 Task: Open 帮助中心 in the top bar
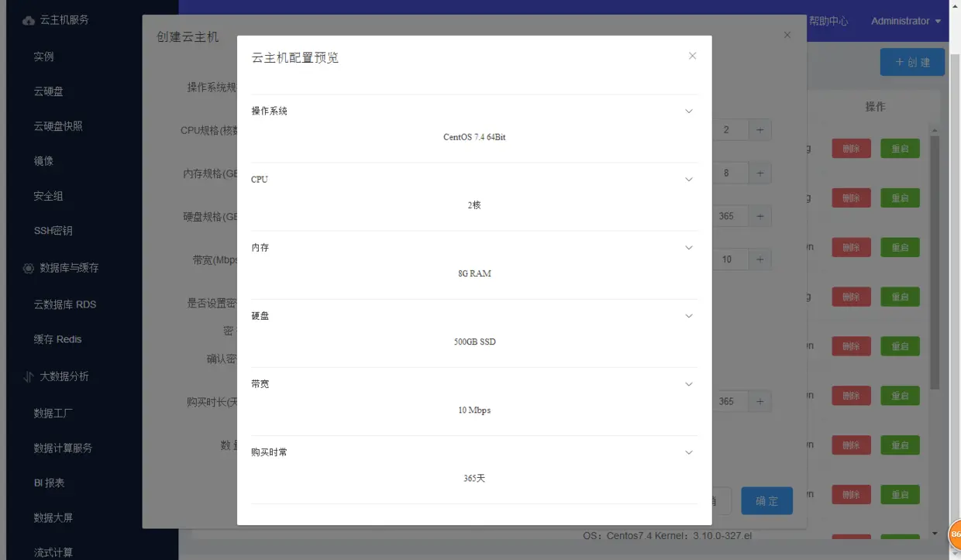[x=829, y=21]
